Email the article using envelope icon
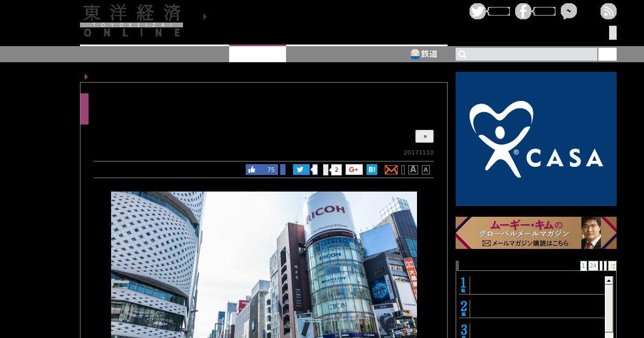This screenshot has height=338, width=644. click(391, 170)
